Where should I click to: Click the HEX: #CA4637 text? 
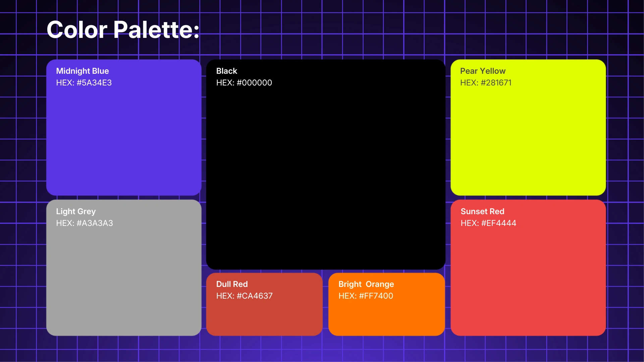244,296
